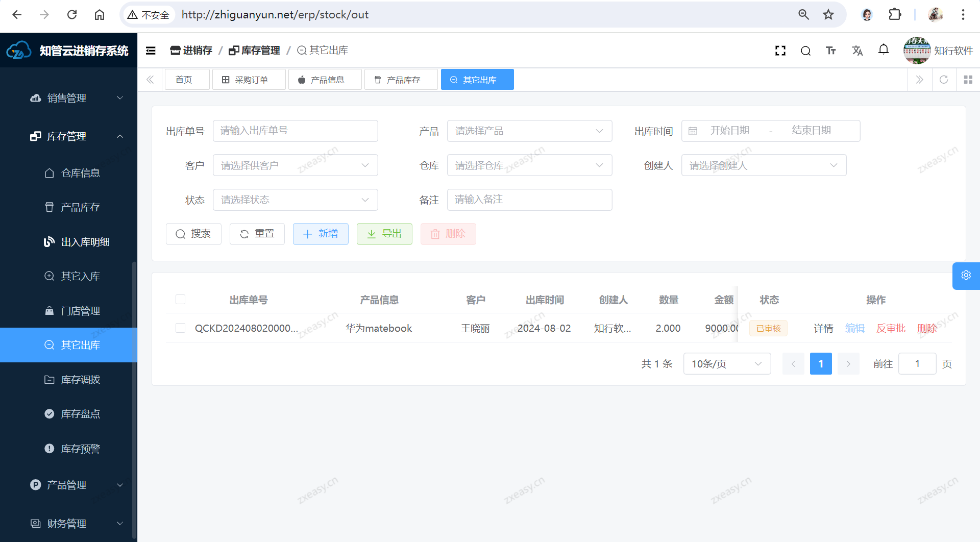
Task: Focus the 备注 input field
Action: [529, 200]
